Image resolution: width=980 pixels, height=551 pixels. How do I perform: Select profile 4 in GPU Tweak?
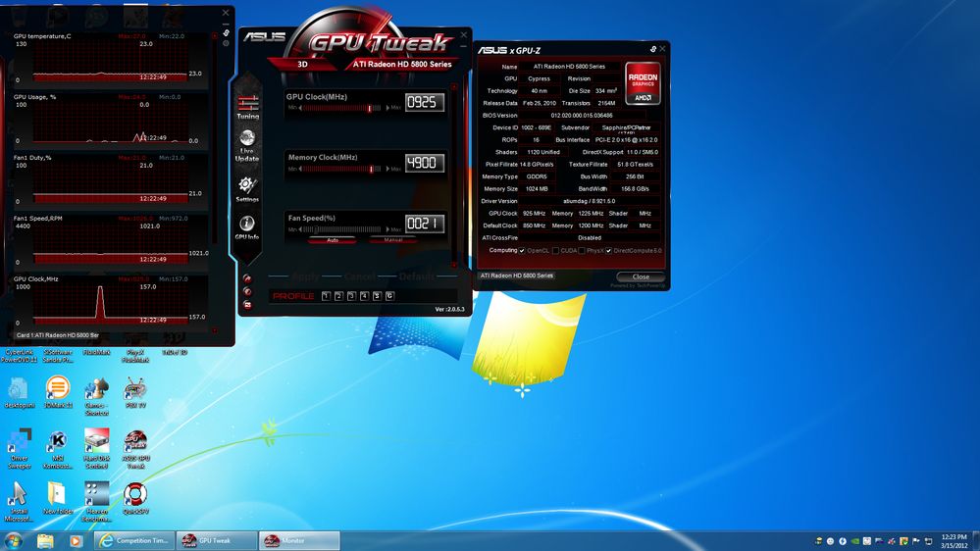[x=364, y=296]
